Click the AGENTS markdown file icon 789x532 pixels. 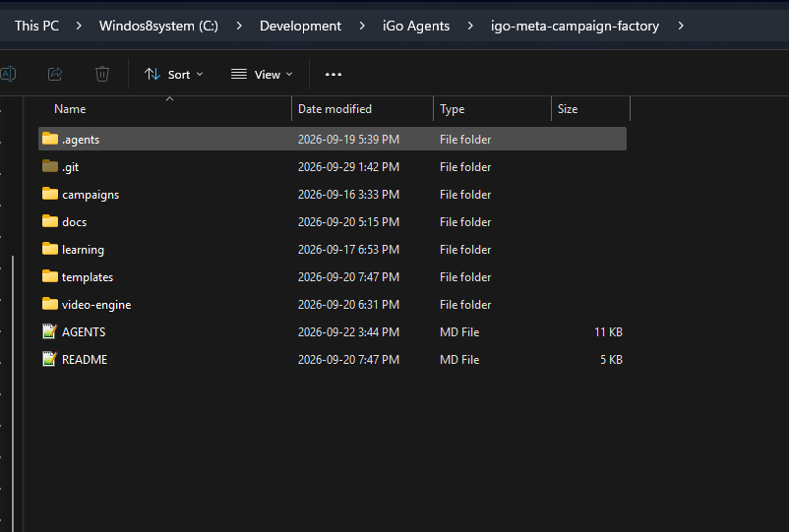pos(50,331)
